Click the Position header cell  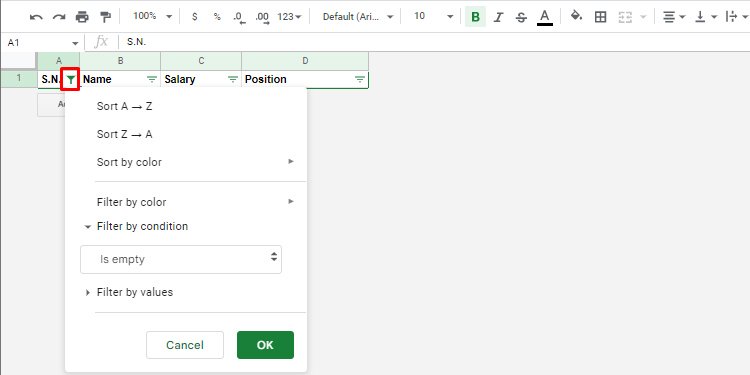[305, 79]
